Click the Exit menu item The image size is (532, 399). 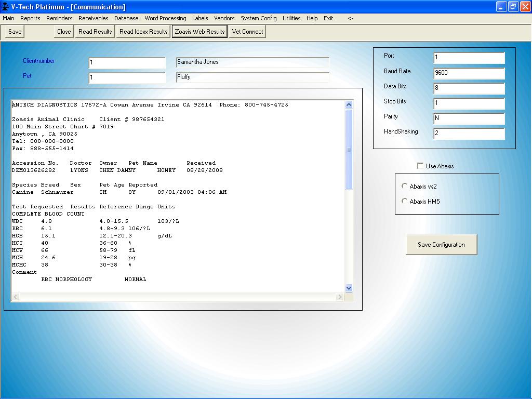(x=328, y=18)
